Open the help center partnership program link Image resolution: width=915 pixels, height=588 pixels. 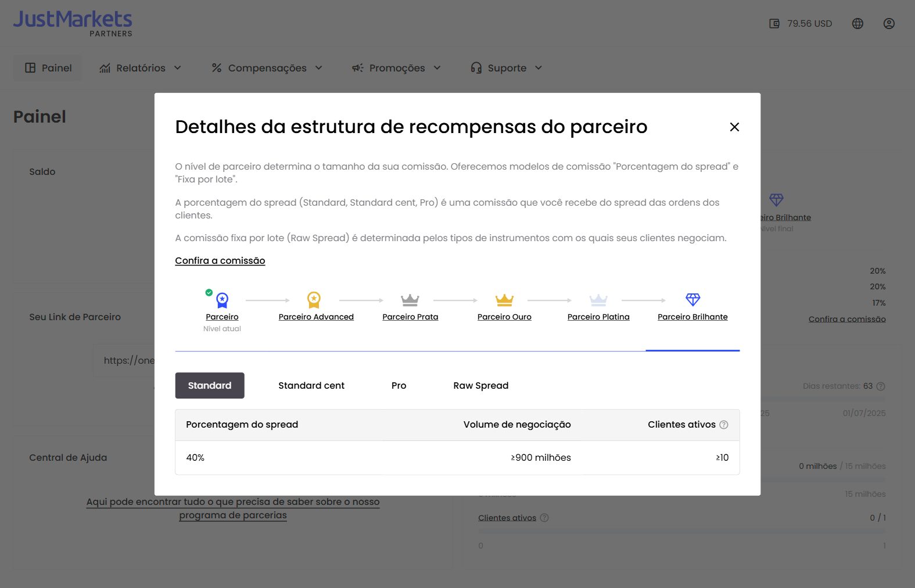point(233,508)
